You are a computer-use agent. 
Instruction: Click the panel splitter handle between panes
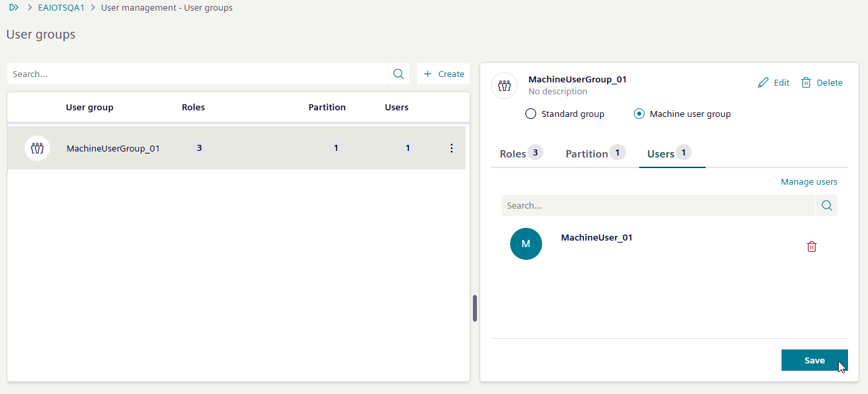pyautogui.click(x=475, y=308)
